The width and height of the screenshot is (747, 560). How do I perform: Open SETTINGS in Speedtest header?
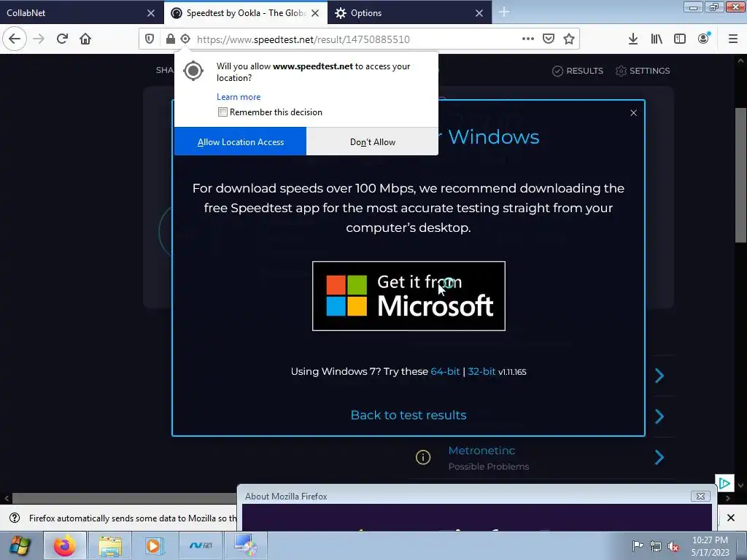(x=643, y=71)
